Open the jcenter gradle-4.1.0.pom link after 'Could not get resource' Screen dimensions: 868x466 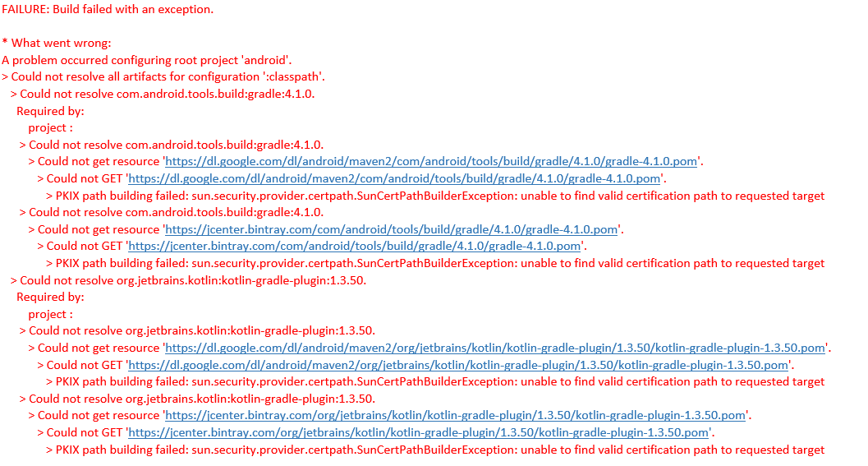391,229
